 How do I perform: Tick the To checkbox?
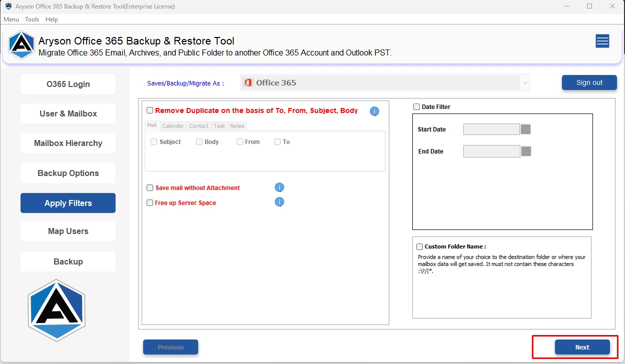coord(277,142)
